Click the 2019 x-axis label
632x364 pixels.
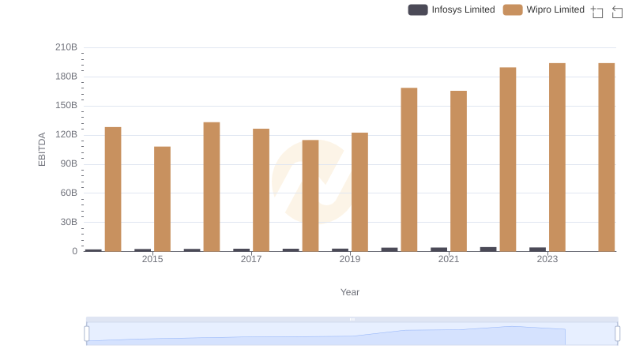350,259
